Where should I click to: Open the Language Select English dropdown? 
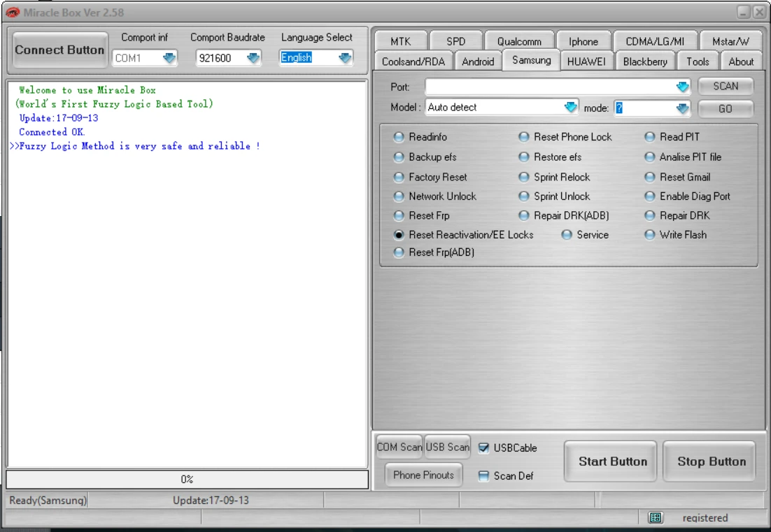point(345,58)
